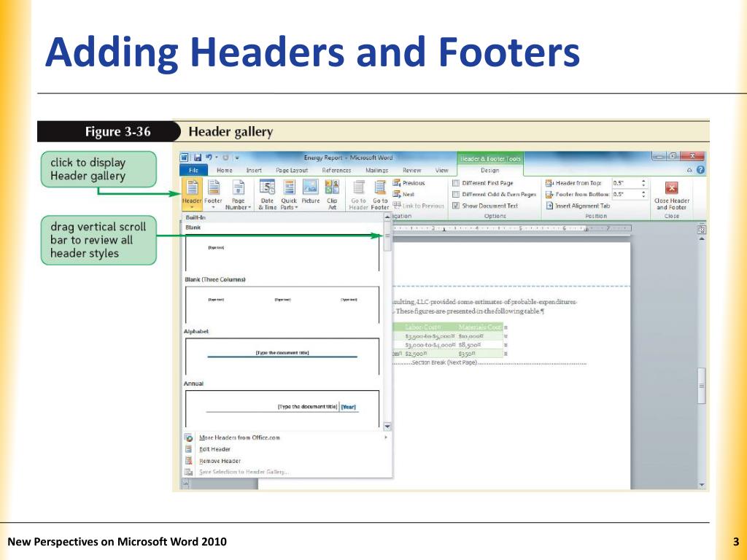Viewport: 747px width, 560px height.
Task: Click Footer from Bottom spinner arrows
Action: pyautogui.click(x=643, y=194)
